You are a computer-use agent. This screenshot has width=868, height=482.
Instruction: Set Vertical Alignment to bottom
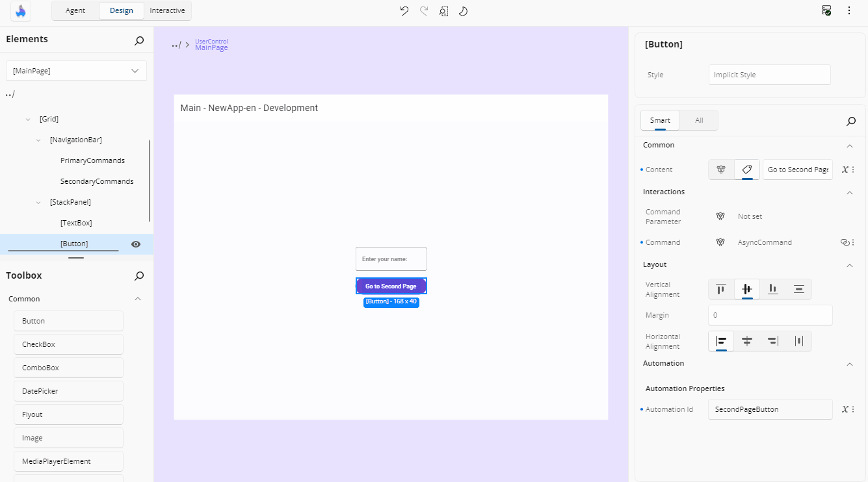click(772, 289)
